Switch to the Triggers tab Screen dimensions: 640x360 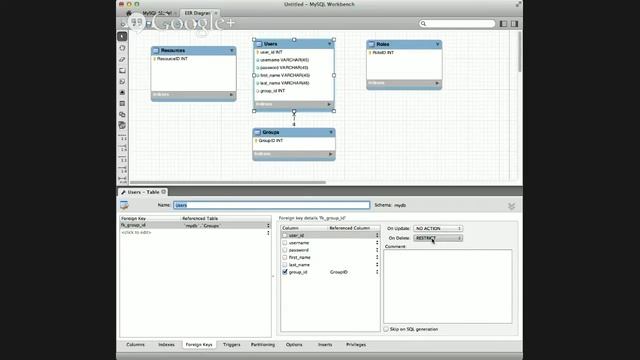[232, 345]
